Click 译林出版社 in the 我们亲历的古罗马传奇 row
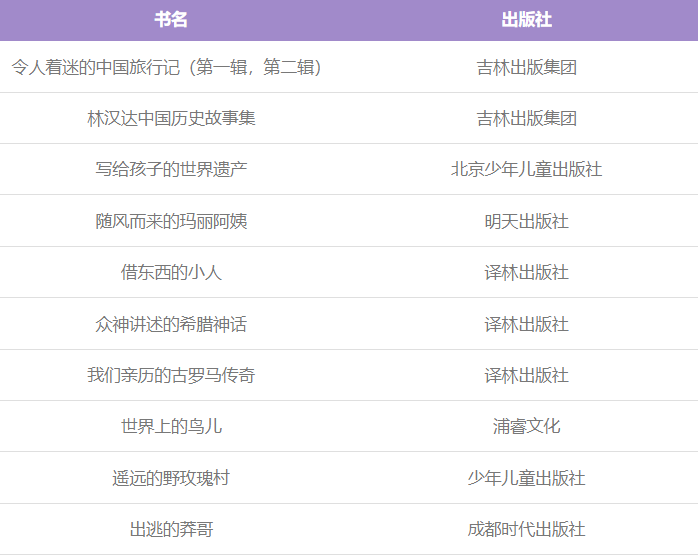 [x=527, y=375]
